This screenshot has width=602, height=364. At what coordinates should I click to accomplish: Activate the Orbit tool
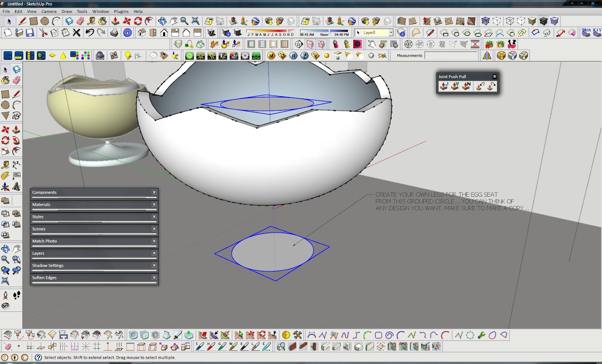[5, 249]
